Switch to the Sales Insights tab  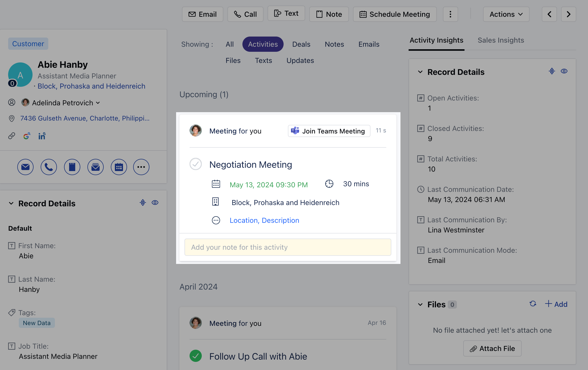point(501,40)
